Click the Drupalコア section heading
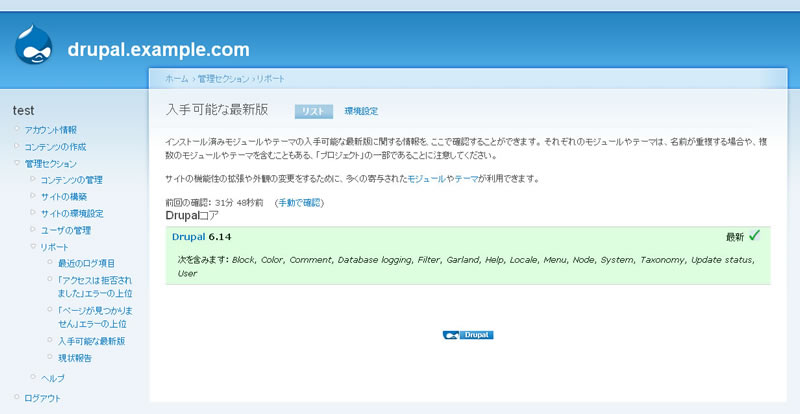The height and width of the screenshot is (414, 800). tap(192, 215)
